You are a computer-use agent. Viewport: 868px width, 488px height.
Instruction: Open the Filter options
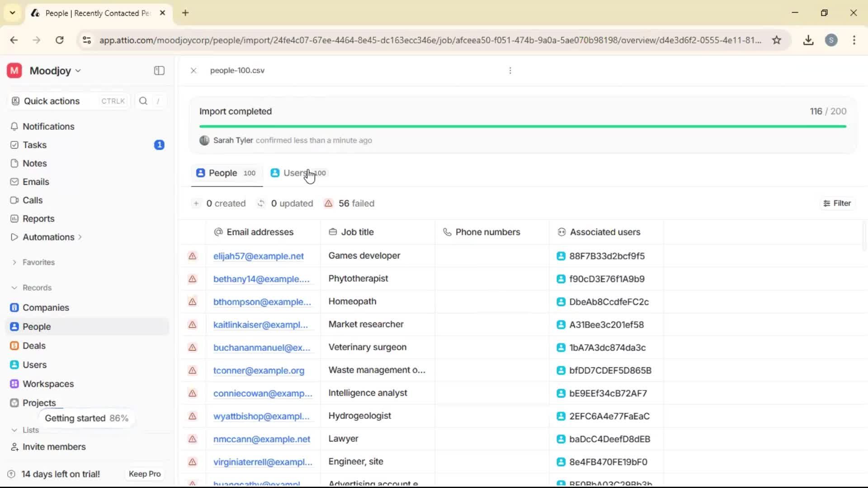click(837, 203)
